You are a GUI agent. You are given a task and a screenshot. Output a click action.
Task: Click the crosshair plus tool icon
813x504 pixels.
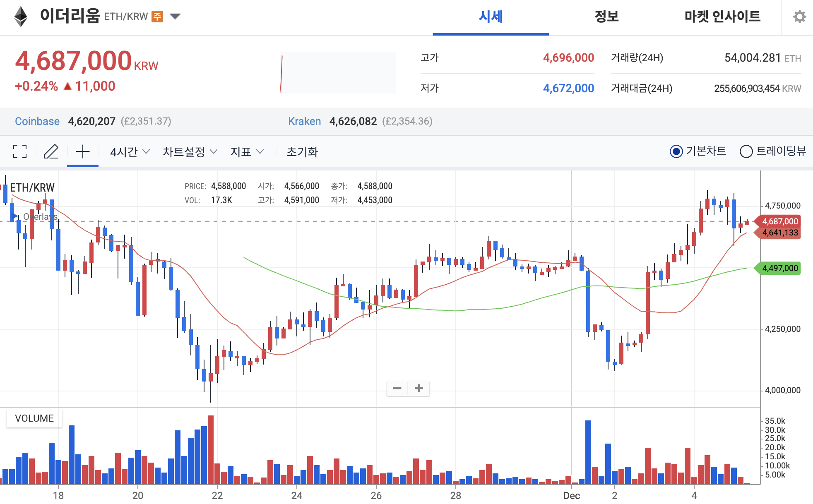[x=82, y=152]
